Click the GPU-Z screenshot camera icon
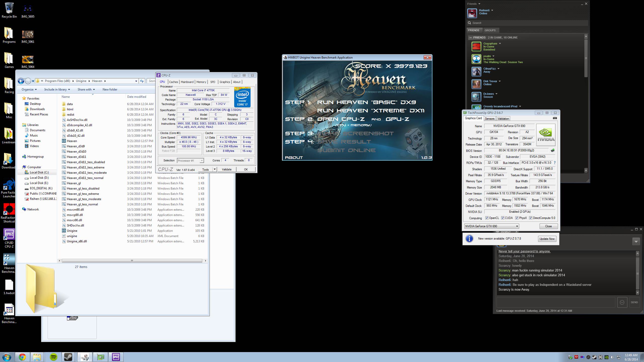Image resolution: width=644 pixels, height=362 pixels. pos(555,118)
